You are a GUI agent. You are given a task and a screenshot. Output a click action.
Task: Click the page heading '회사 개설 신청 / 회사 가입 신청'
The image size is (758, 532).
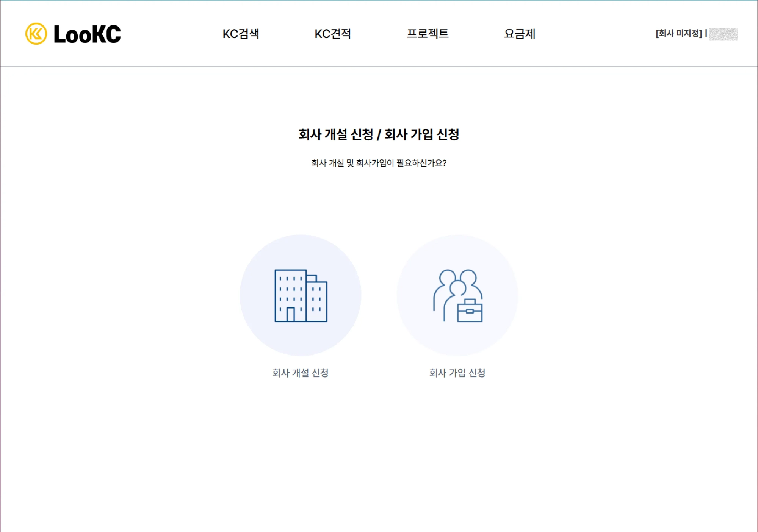tap(379, 134)
